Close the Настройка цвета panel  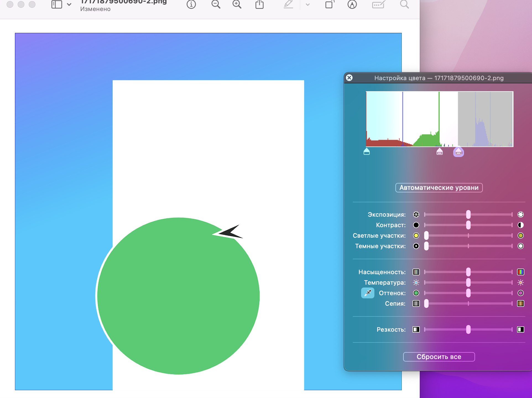point(349,78)
